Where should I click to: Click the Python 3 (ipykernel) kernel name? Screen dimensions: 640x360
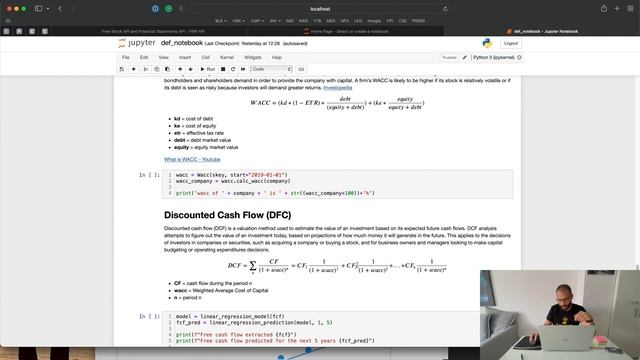pos(493,58)
